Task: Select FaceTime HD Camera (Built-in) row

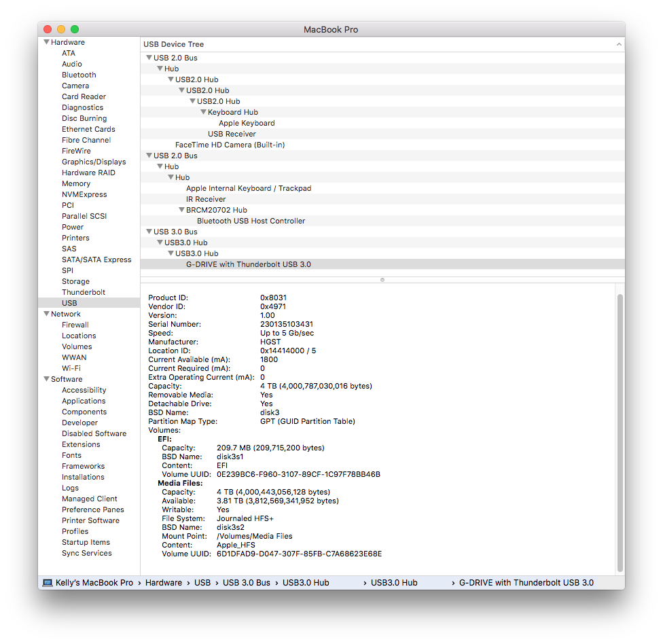Action: tap(382, 145)
